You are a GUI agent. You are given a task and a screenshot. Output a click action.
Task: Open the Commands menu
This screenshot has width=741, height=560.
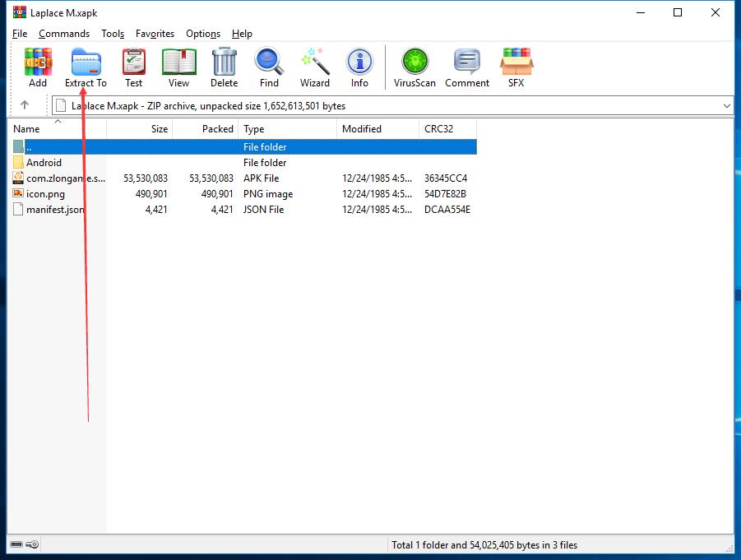[64, 34]
